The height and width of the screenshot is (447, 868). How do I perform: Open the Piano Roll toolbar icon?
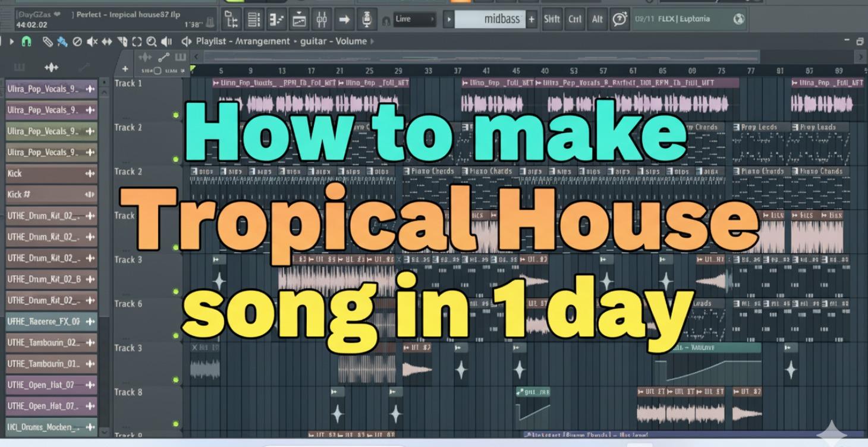[x=276, y=20]
